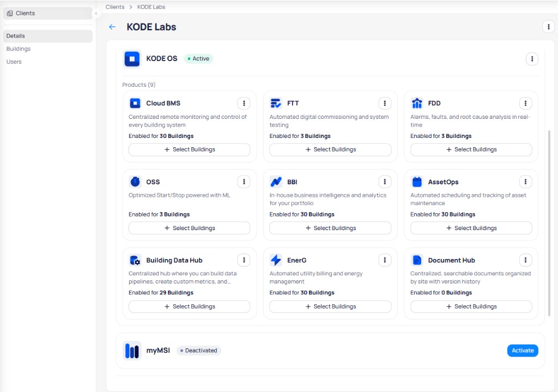Viewport: 558px width, 392px height.
Task: Open Document Hub card options menu
Action: (525, 260)
